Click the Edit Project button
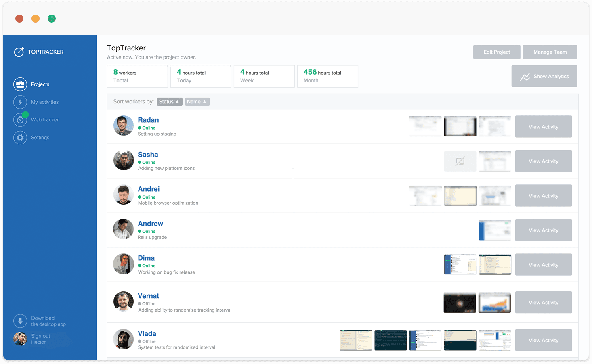Image resolution: width=592 pixels, height=364 pixels. tap(497, 52)
